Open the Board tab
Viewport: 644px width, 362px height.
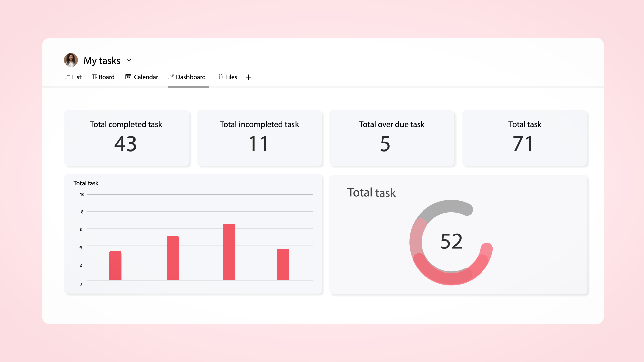107,77
